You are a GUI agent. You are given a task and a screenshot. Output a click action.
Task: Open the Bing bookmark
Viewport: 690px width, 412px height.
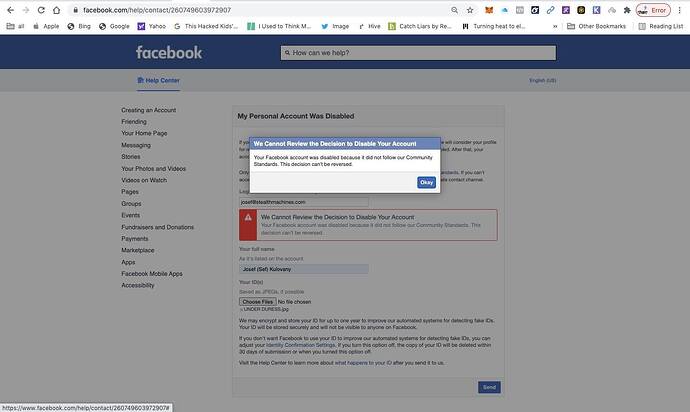pyautogui.click(x=79, y=26)
